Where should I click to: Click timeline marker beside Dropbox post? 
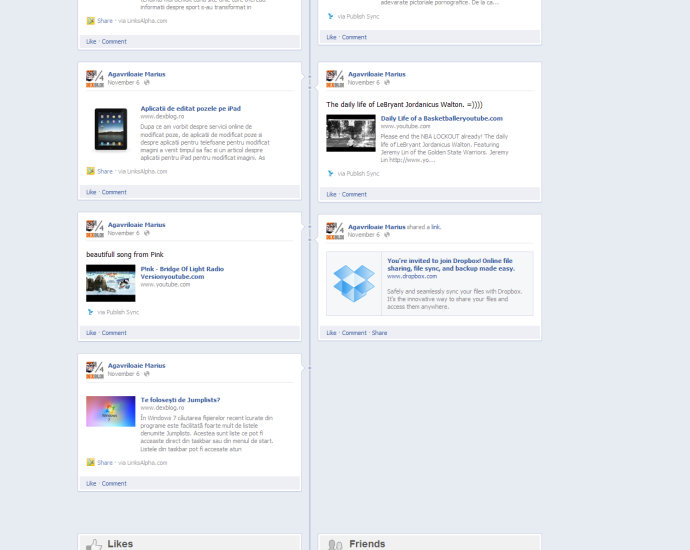tap(309, 240)
